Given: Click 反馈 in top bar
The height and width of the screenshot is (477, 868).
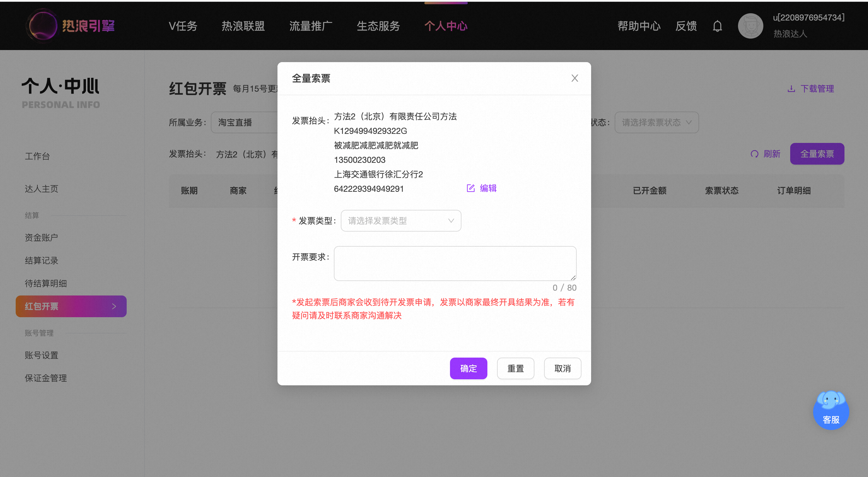Looking at the screenshot, I should (x=686, y=26).
